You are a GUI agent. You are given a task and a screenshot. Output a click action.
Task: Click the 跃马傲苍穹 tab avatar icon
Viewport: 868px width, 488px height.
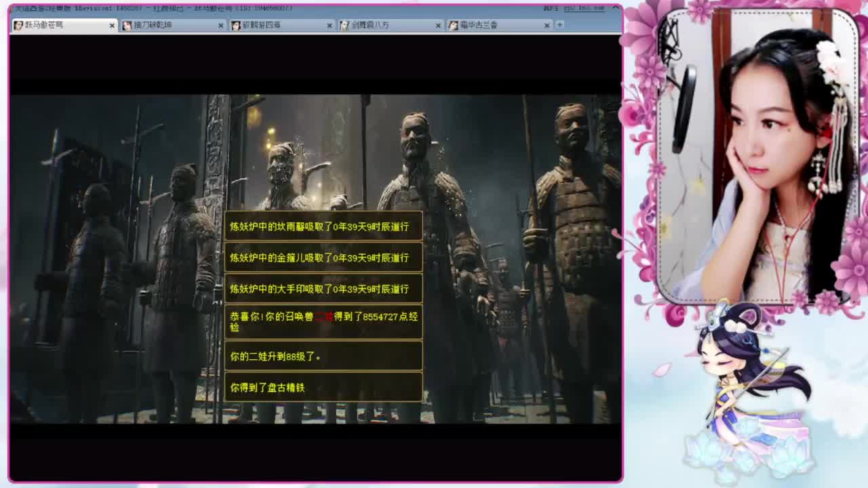18,25
